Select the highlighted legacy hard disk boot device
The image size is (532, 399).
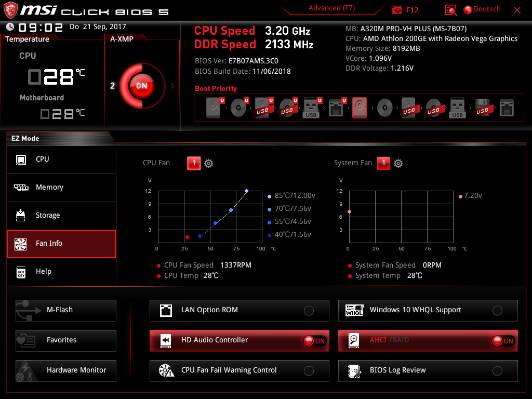click(x=360, y=108)
